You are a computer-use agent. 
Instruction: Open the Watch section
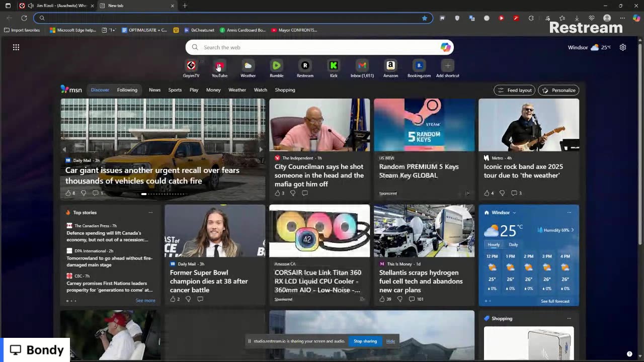point(261,90)
